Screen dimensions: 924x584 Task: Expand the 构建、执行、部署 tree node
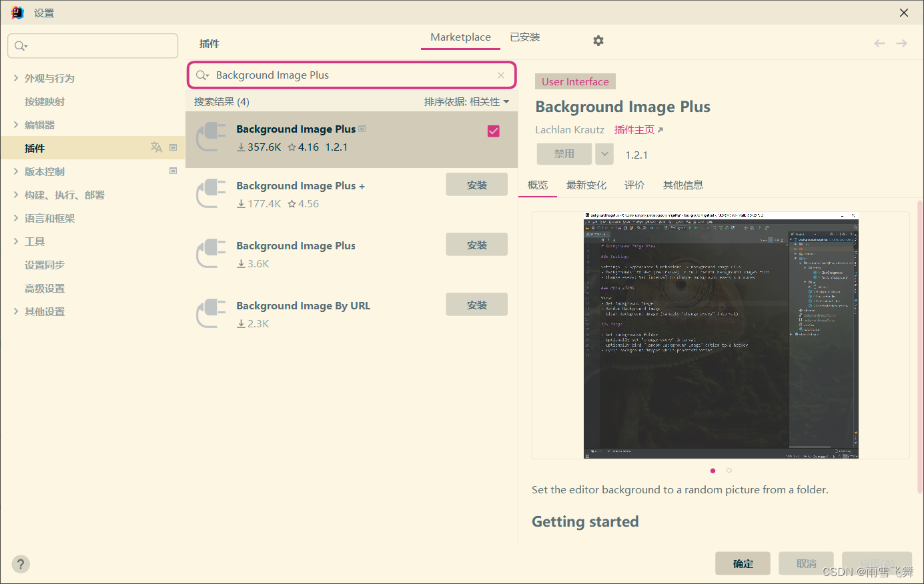coord(16,195)
